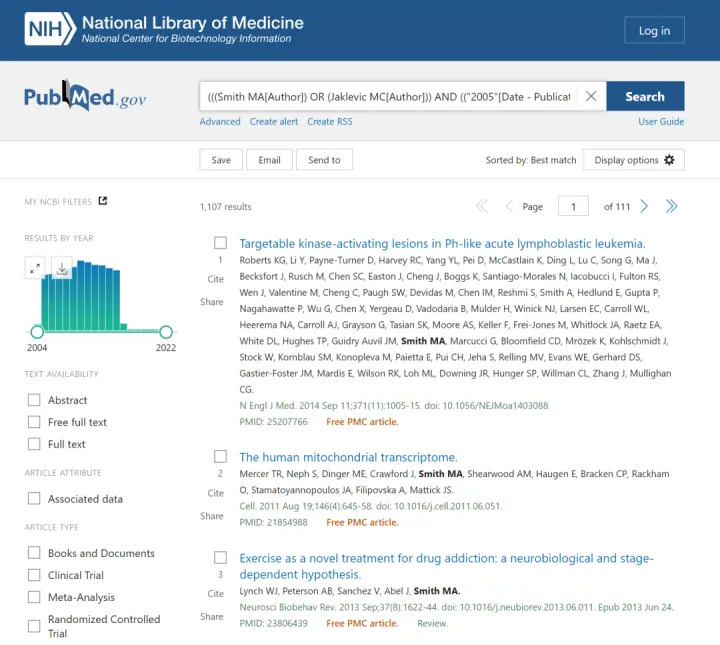Click the Create RSS link
This screenshot has width=720, height=645.
point(330,122)
